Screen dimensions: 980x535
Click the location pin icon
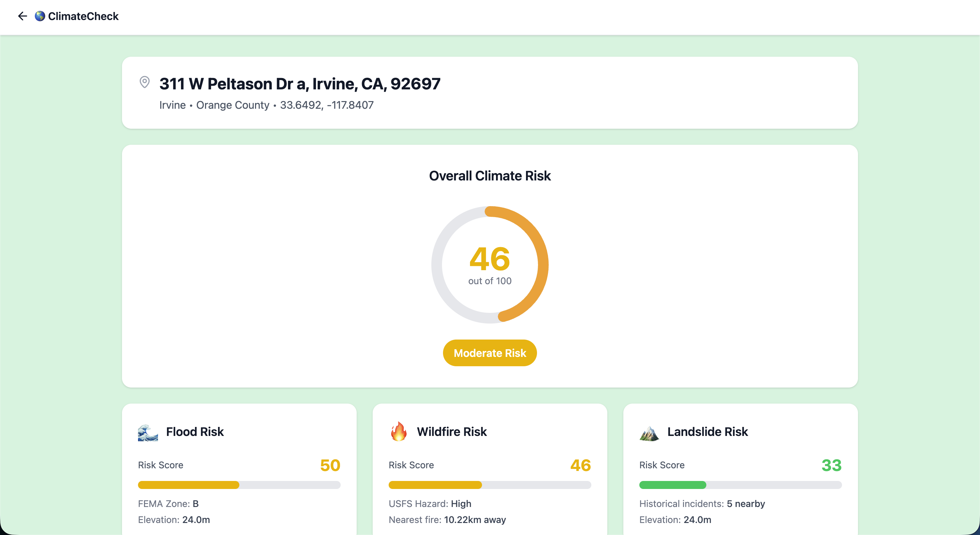pos(145,82)
